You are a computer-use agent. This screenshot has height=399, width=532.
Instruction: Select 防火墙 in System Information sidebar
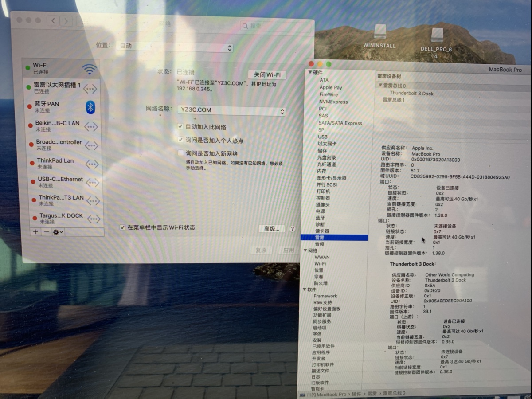pyautogui.click(x=321, y=283)
